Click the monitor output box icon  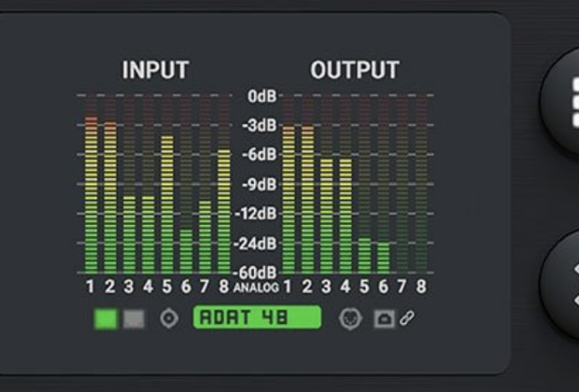(x=384, y=318)
